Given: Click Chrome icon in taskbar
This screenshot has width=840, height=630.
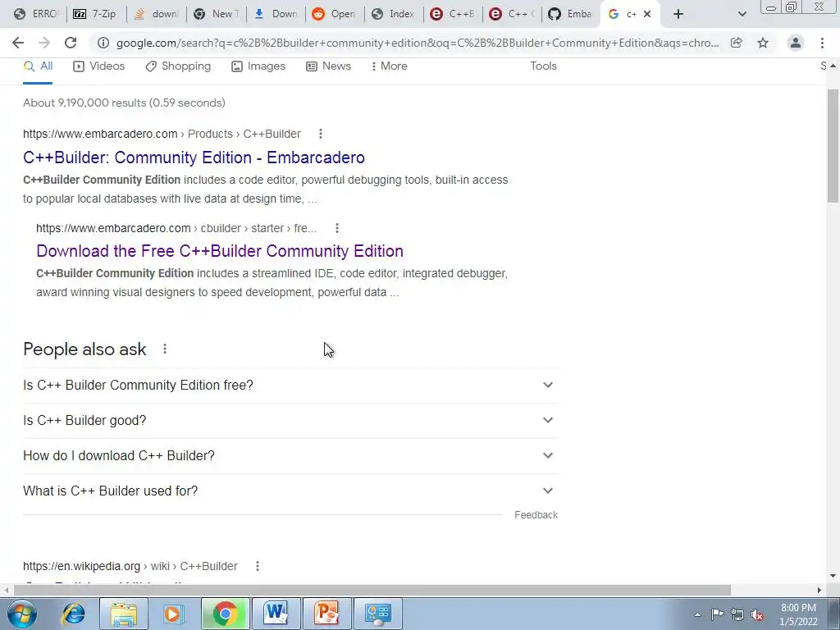Looking at the screenshot, I should tap(226, 614).
